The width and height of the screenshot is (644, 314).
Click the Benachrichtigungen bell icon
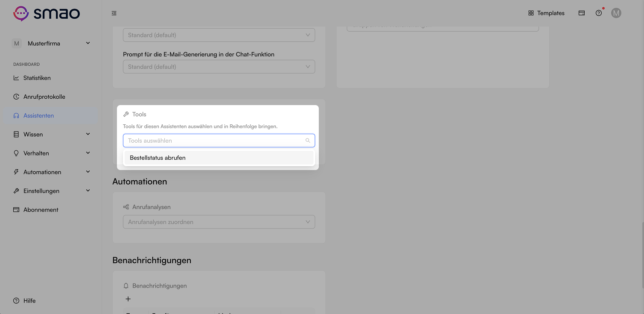[126, 286]
